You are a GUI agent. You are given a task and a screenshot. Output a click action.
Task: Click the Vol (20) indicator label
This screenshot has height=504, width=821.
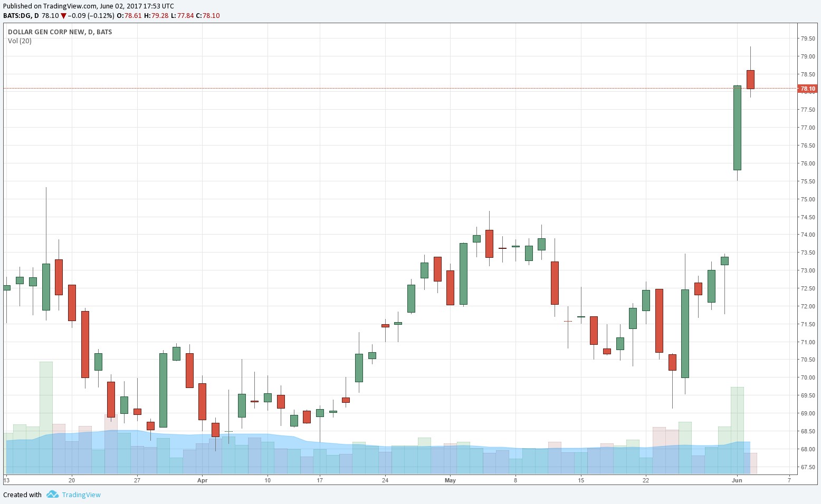point(20,41)
